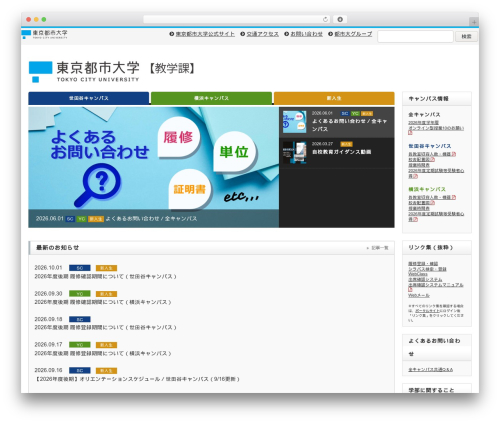Click 新入生 tag on the 2026.09.16 news item
The image size is (500, 423).
106,371
